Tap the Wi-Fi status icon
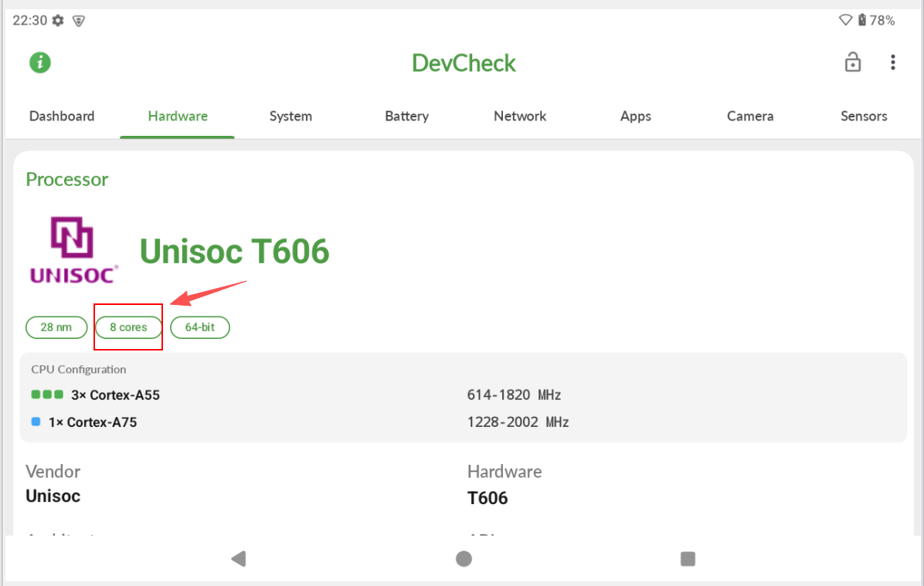The height and width of the screenshot is (586, 924). (845, 20)
